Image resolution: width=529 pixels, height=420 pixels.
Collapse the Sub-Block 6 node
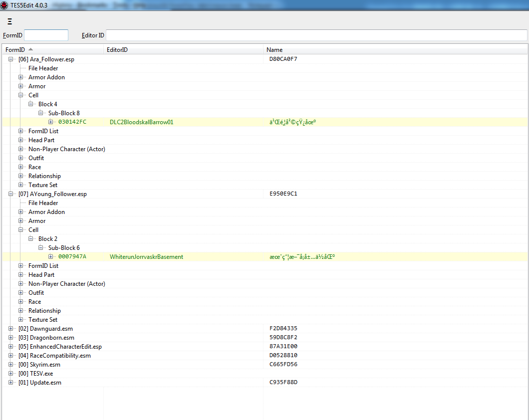(x=40, y=248)
